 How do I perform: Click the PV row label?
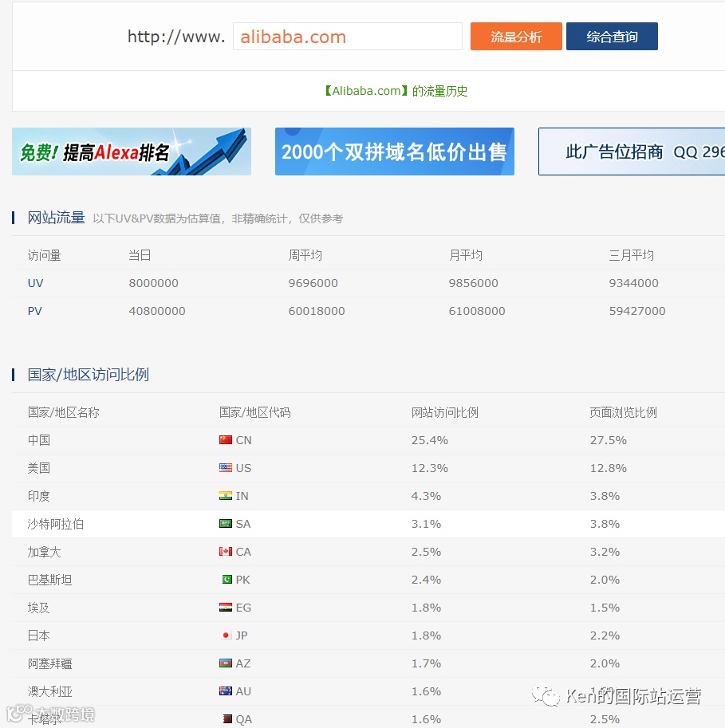tap(35, 311)
